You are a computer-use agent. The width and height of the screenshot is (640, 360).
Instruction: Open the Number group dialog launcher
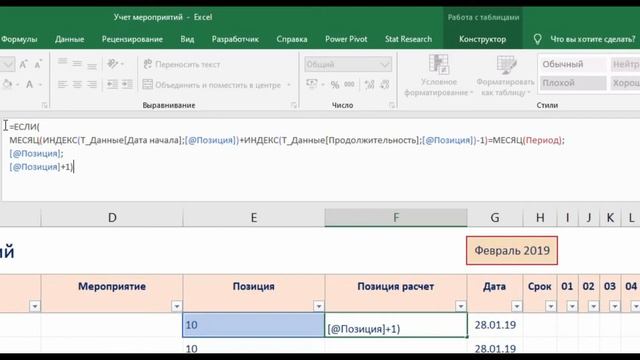392,105
